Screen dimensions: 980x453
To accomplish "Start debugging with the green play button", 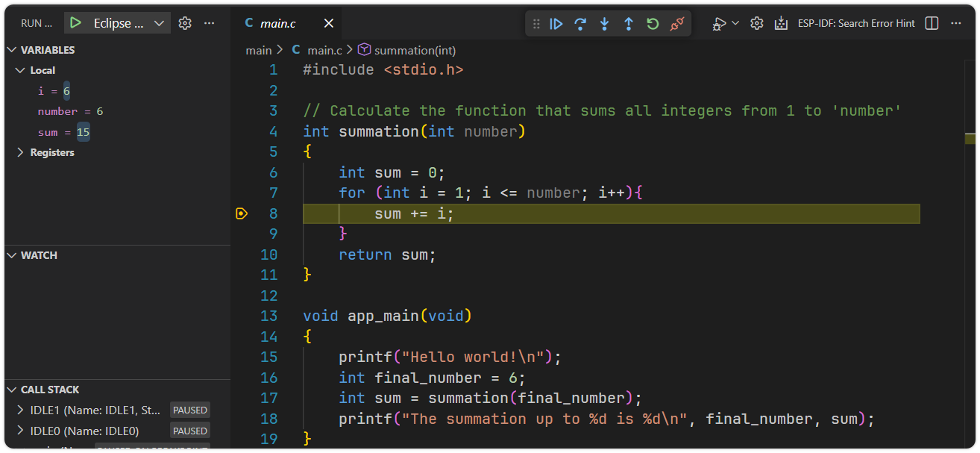I will pyautogui.click(x=75, y=22).
